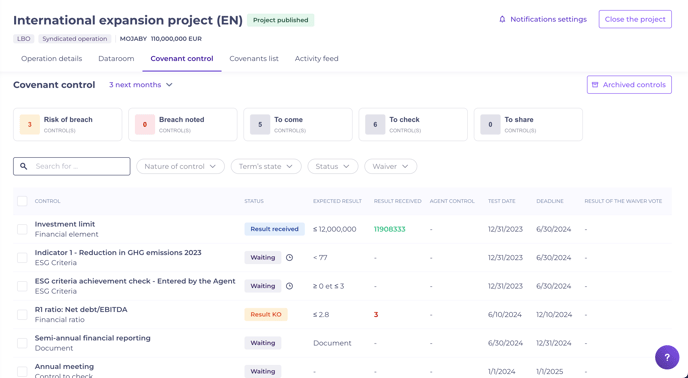Click the To check counter tile
Screen dimensions: 688x378
coord(413,125)
